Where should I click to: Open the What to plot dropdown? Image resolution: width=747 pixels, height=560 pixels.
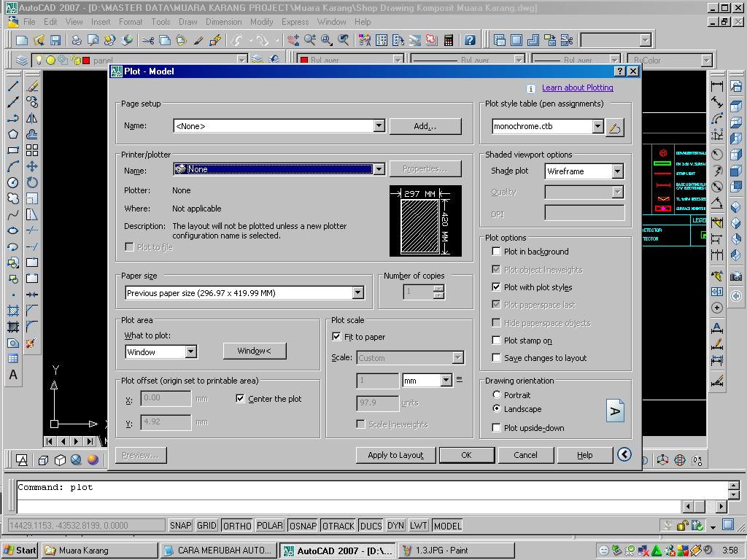pos(190,352)
